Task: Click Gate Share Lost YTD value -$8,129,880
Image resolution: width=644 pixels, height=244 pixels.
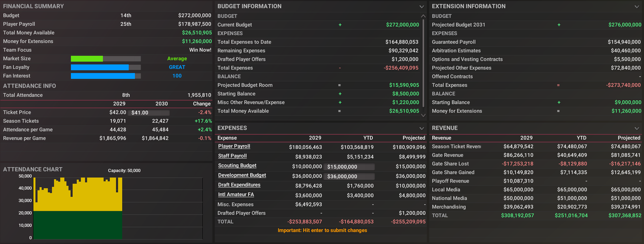Action: point(571,164)
